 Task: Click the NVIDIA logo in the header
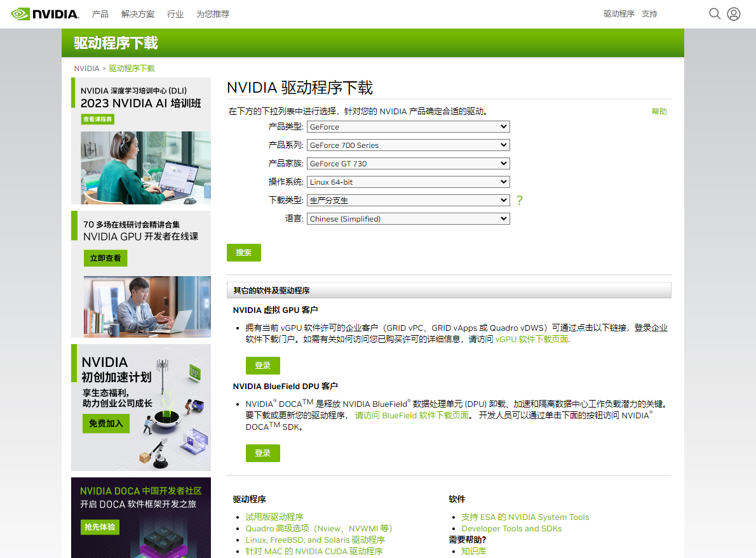click(45, 14)
